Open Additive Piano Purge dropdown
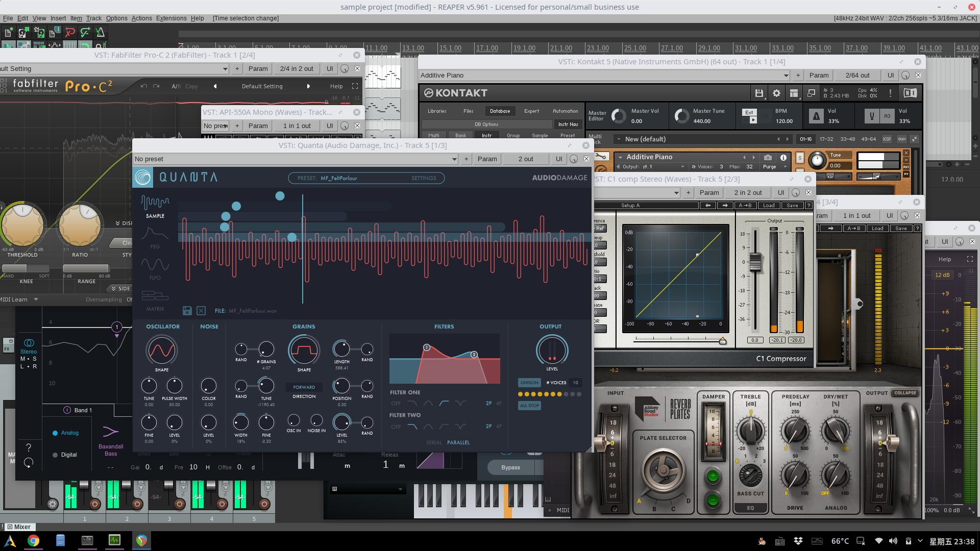This screenshot has width=980, height=551. tap(775, 167)
